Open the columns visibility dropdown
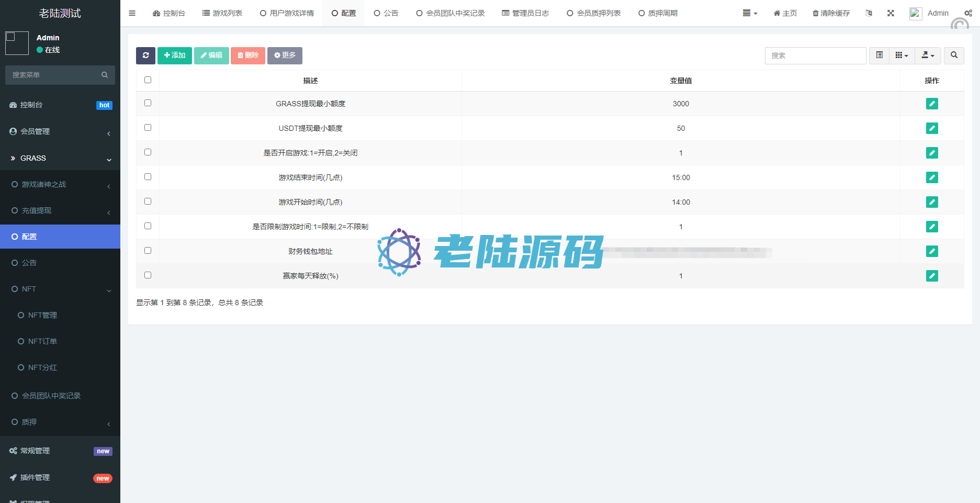 [x=901, y=55]
